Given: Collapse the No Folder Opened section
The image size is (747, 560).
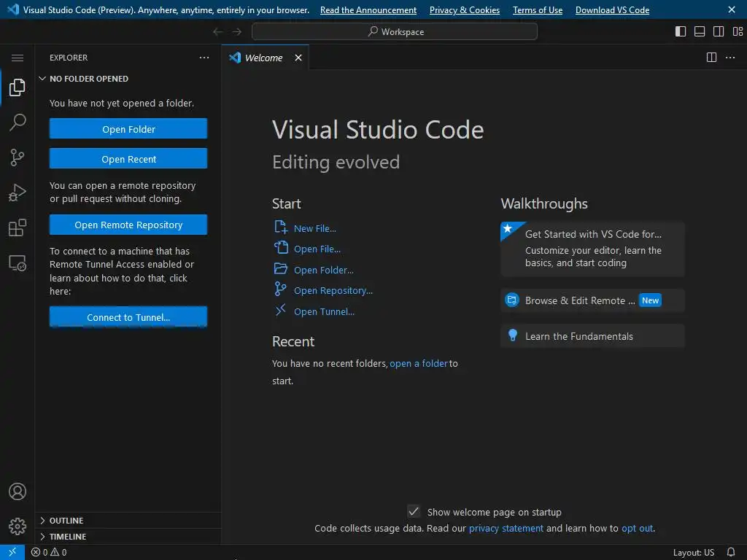Looking at the screenshot, I should (88, 79).
